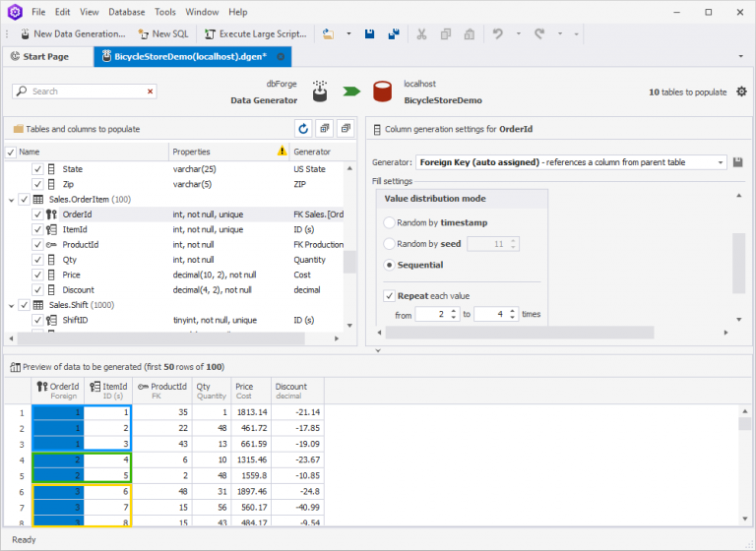
Task: Open the Window menu
Action: 202,12
